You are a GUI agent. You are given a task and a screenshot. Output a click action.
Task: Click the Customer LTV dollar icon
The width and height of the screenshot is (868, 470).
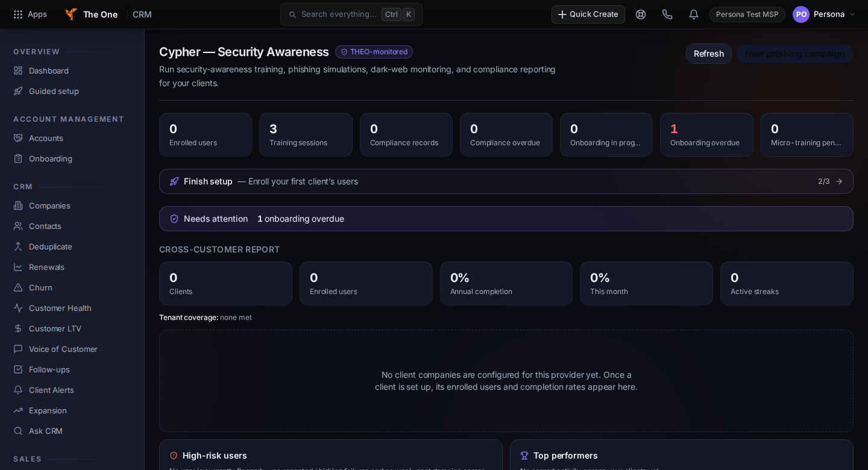click(18, 328)
